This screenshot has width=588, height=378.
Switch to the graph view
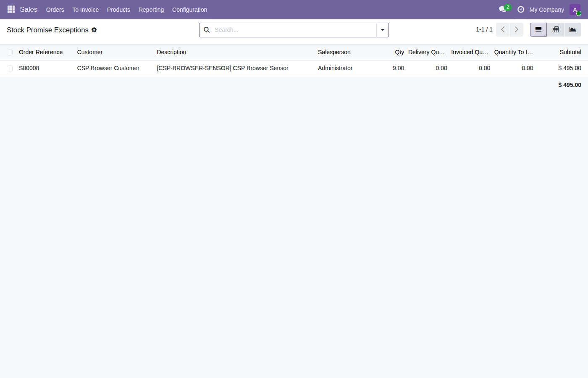click(573, 30)
